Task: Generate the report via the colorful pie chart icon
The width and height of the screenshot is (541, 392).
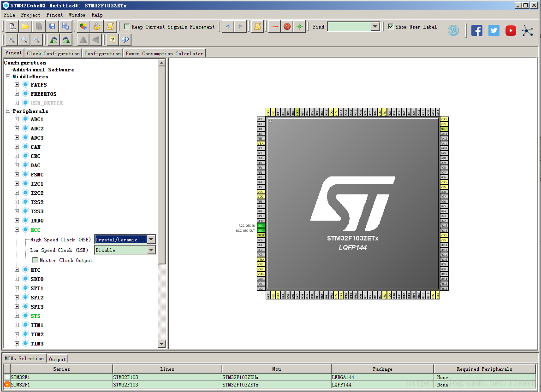Action: [x=83, y=27]
